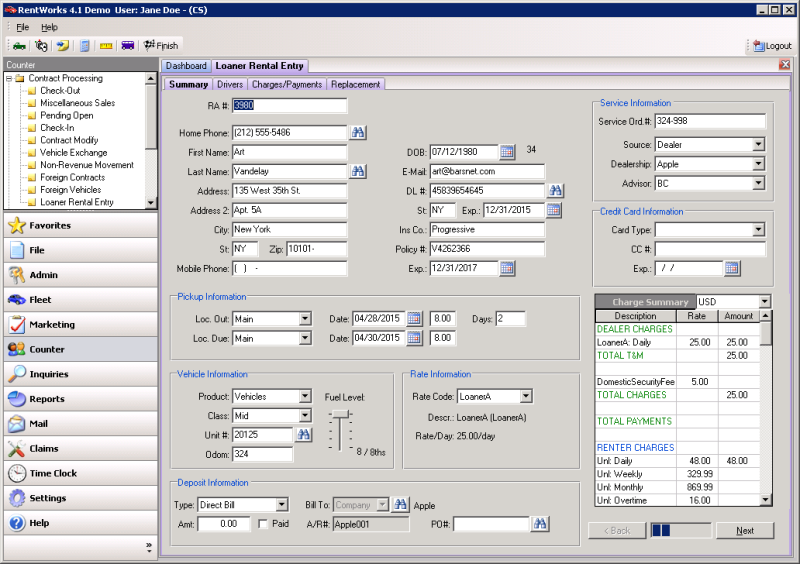Click the Finish checkered flag button
Screen dimensions: 800x564
point(161,46)
